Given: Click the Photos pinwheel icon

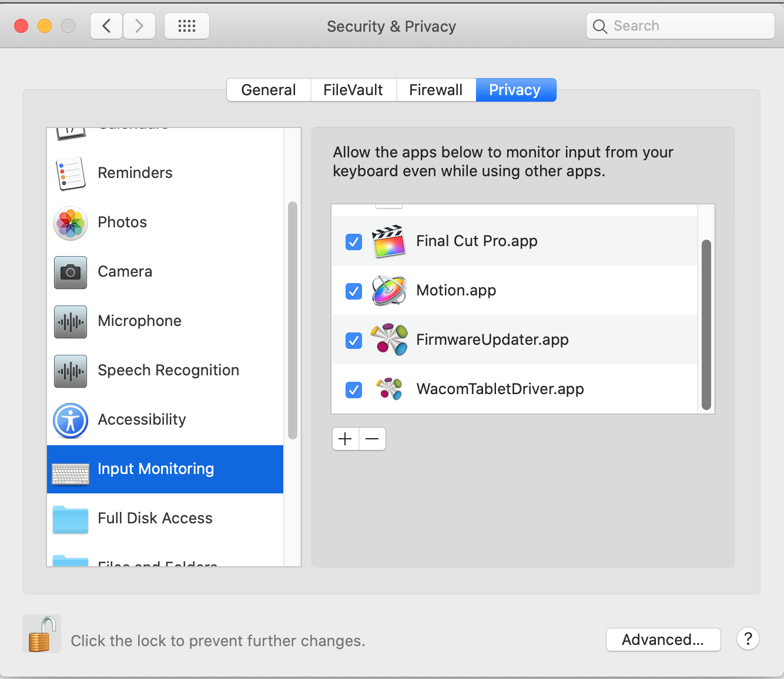Looking at the screenshot, I should pyautogui.click(x=71, y=223).
